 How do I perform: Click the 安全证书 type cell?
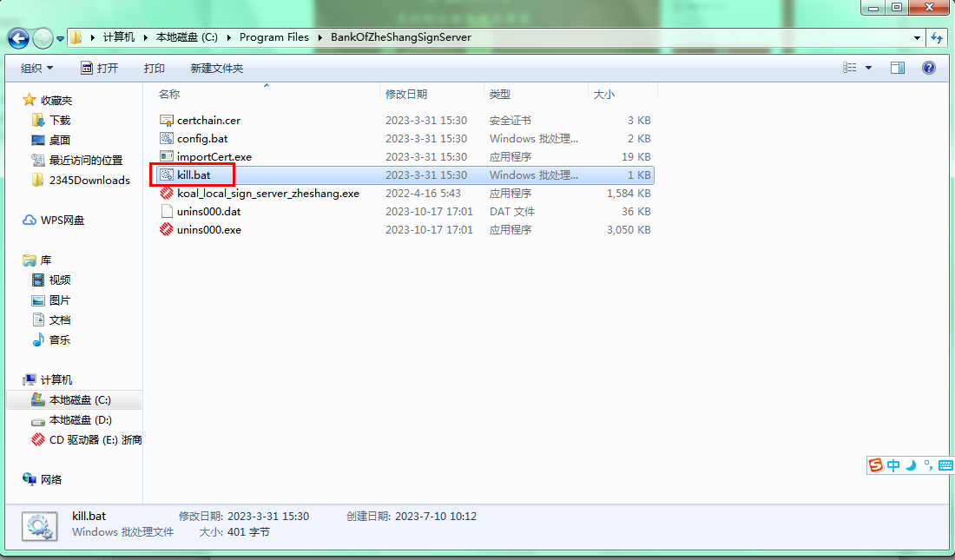[510, 120]
